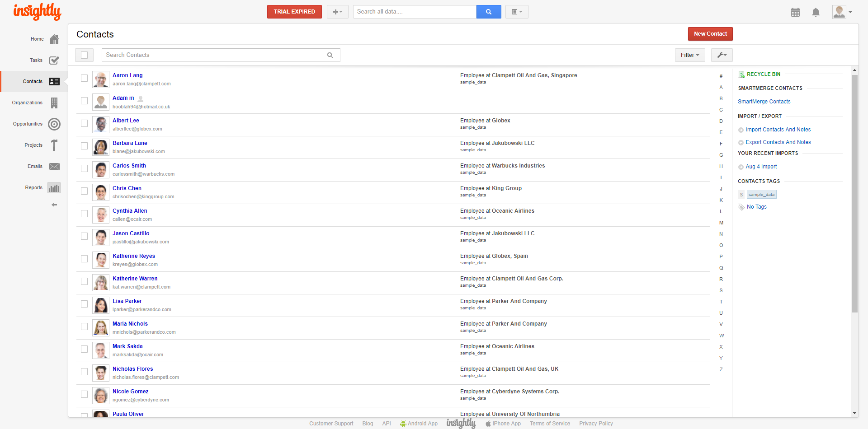
Task: Click Android robot icon in footer
Action: [403, 424]
